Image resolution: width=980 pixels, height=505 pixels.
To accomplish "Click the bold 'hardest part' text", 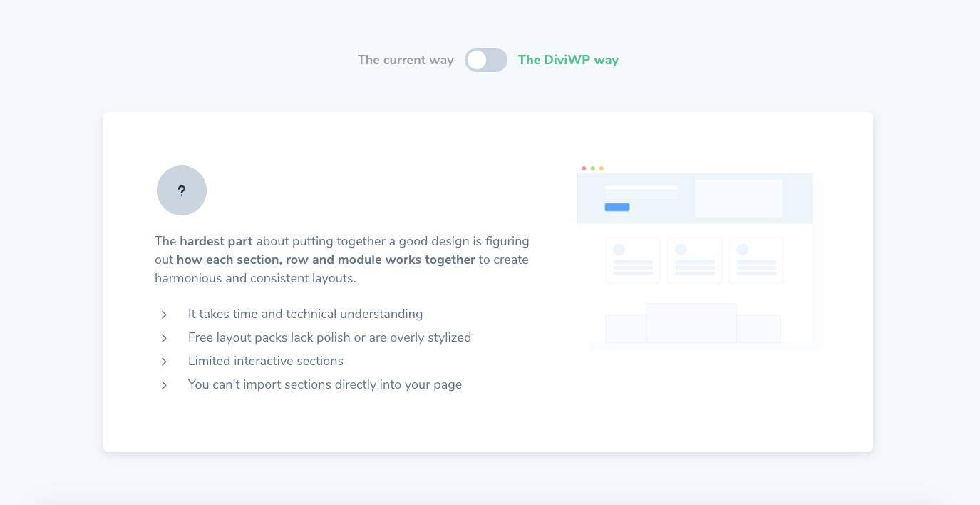I will click(x=216, y=241).
